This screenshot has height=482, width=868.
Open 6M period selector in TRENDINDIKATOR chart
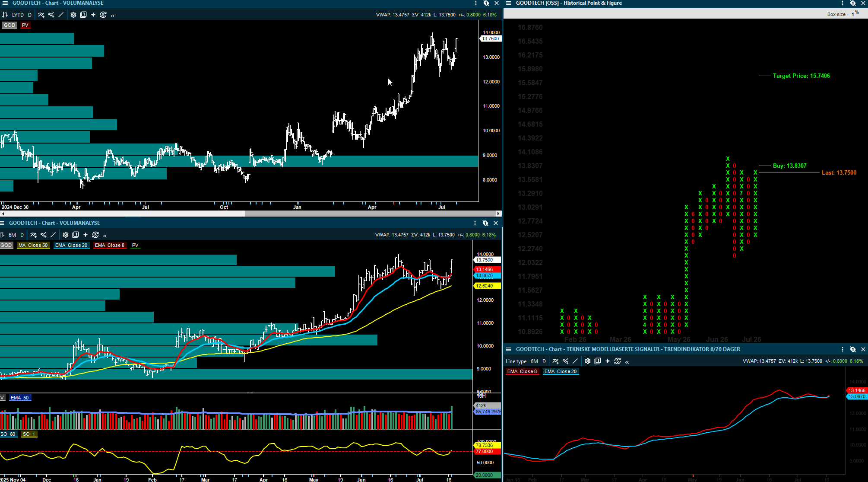click(x=535, y=361)
